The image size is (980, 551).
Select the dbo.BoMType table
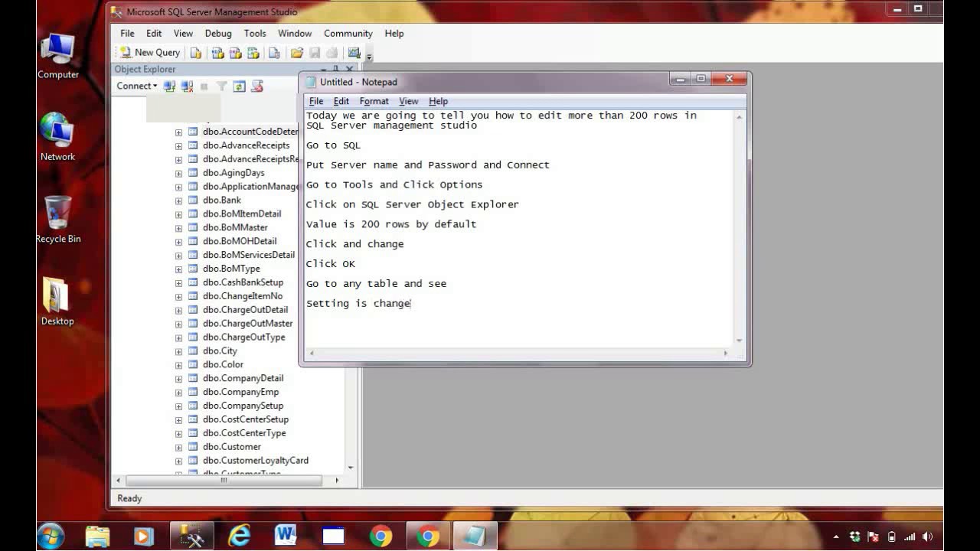coord(231,269)
